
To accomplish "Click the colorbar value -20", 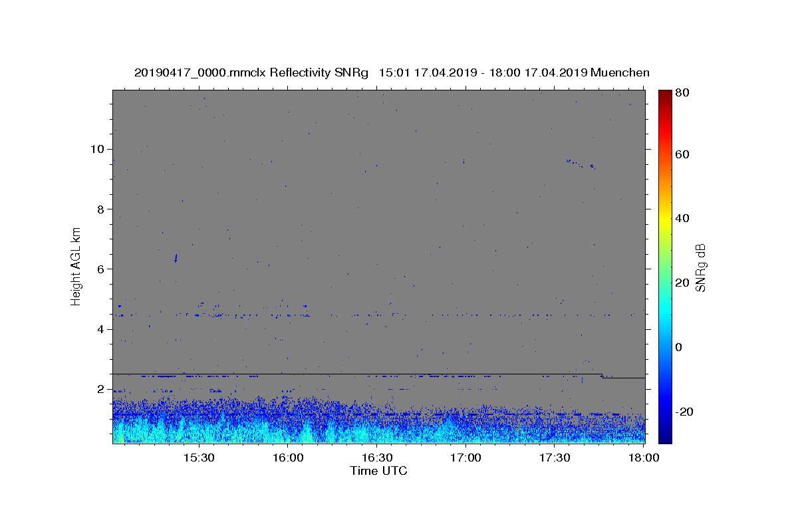I will click(x=684, y=412).
